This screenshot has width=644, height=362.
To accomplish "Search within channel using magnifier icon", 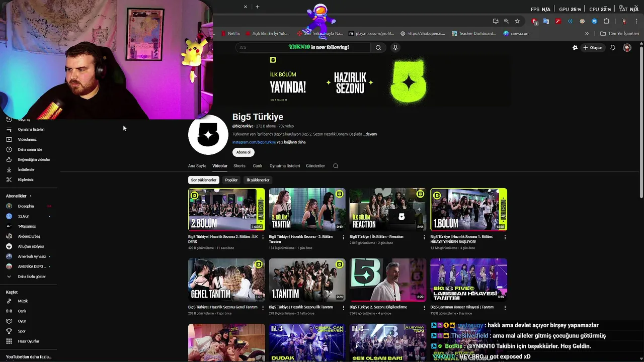I will (x=336, y=166).
